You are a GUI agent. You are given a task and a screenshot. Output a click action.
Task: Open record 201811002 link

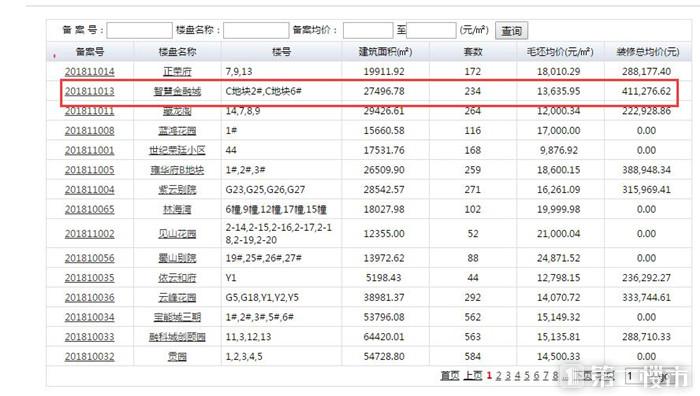(89, 234)
